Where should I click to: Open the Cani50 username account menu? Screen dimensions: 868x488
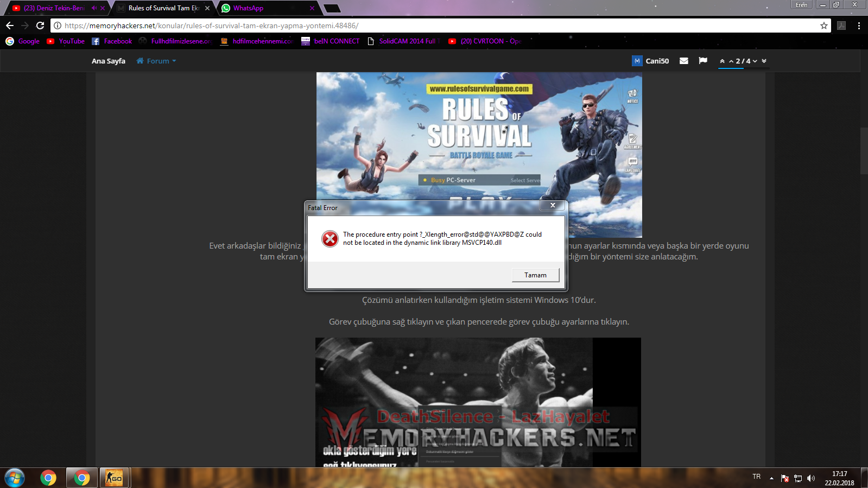(x=657, y=61)
